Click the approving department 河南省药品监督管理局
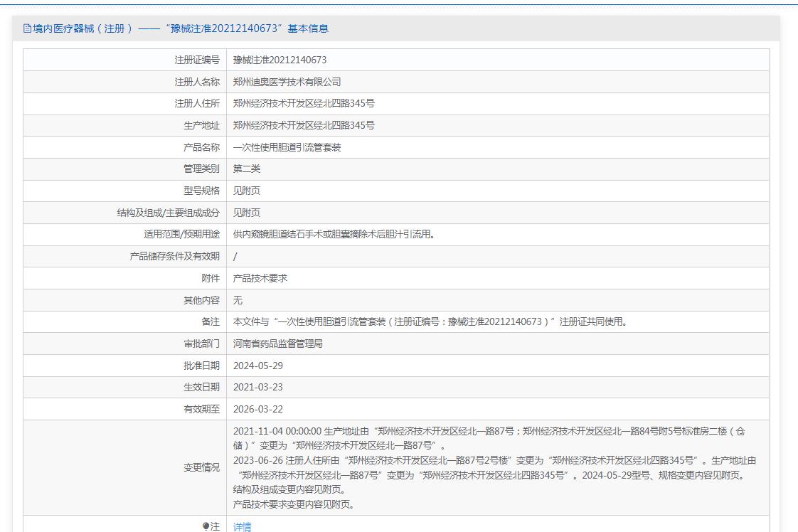This screenshot has width=798, height=532. point(278,344)
